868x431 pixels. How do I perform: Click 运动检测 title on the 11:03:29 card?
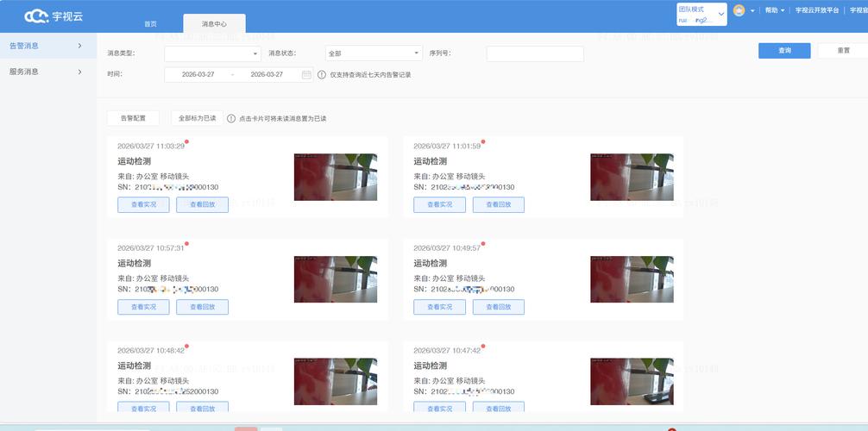pyautogui.click(x=134, y=161)
